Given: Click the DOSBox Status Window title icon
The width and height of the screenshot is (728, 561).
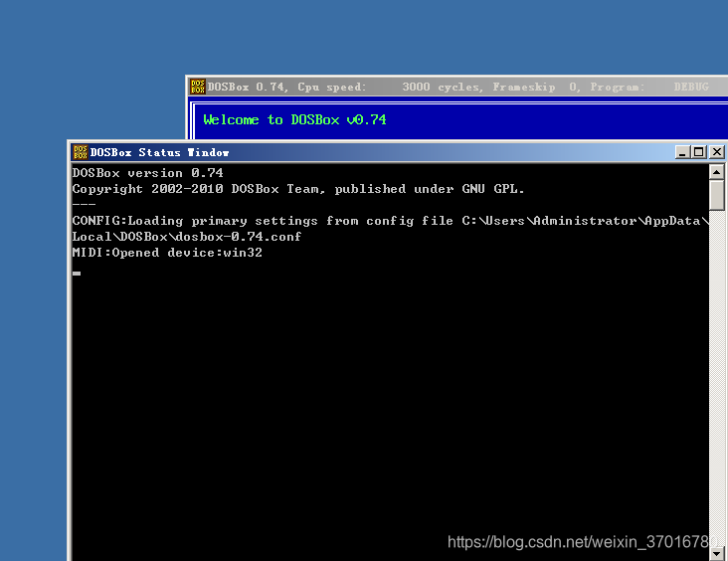Looking at the screenshot, I should point(81,152).
